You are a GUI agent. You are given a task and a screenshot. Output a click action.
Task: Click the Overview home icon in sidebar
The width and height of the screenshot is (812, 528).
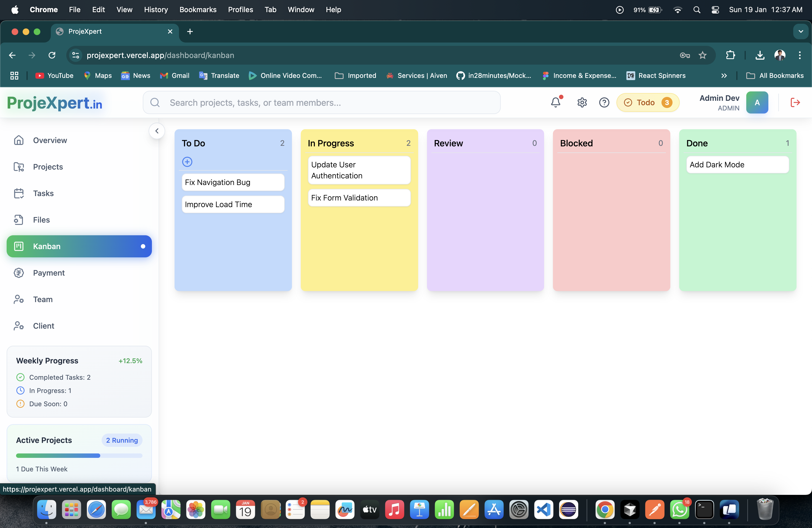pos(19,140)
